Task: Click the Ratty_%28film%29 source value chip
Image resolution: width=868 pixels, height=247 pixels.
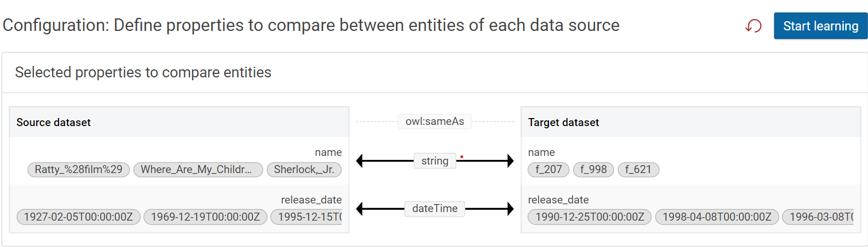Action: [79, 170]
